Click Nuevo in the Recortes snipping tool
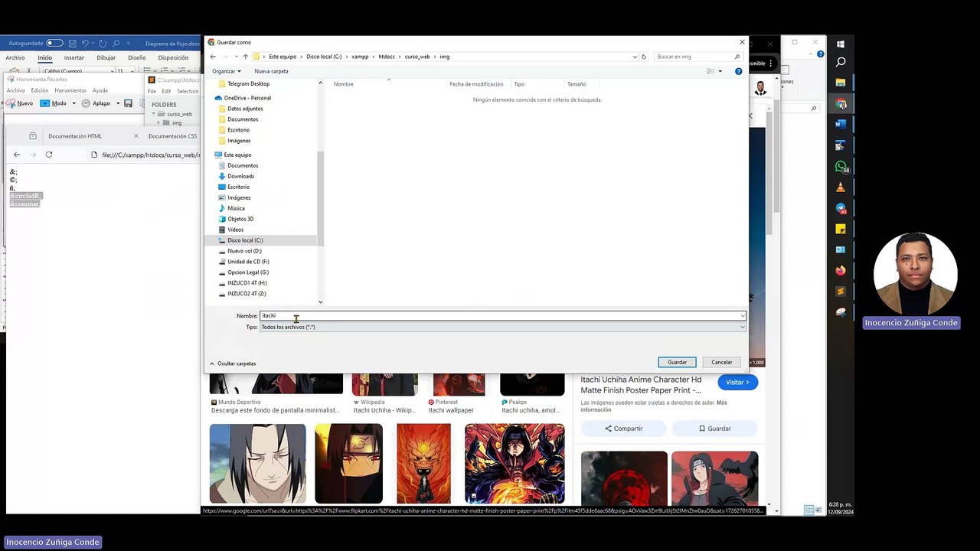The height and width of the screenshot is (551, 980). (21, 103)
